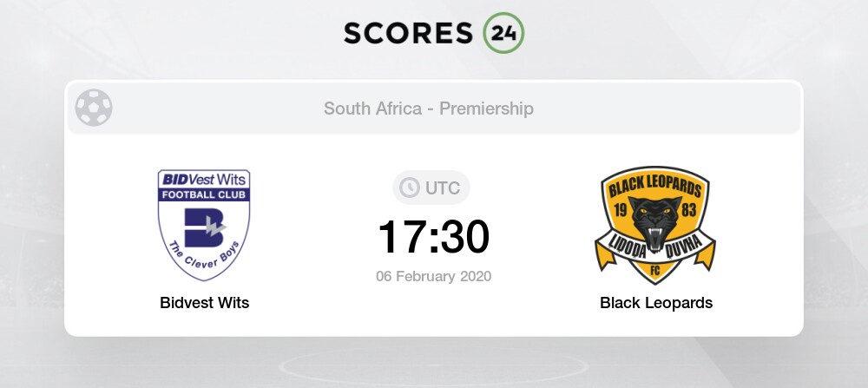This screenshot has height=388, width=868.
Task: Click the lightning B emblem in Wits crest
Action: pyautogui.click(x=204, y=227)
